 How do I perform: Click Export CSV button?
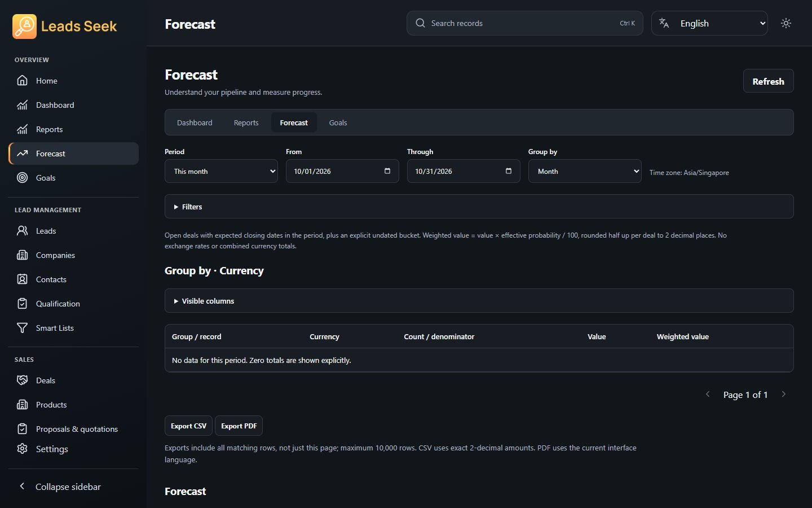pos(188,426)
